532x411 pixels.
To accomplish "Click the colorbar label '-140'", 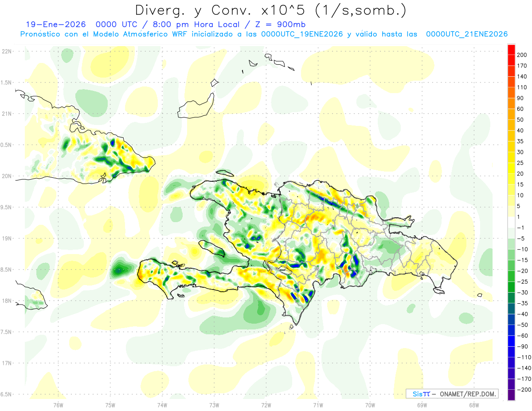I will (x=525, y=368).
